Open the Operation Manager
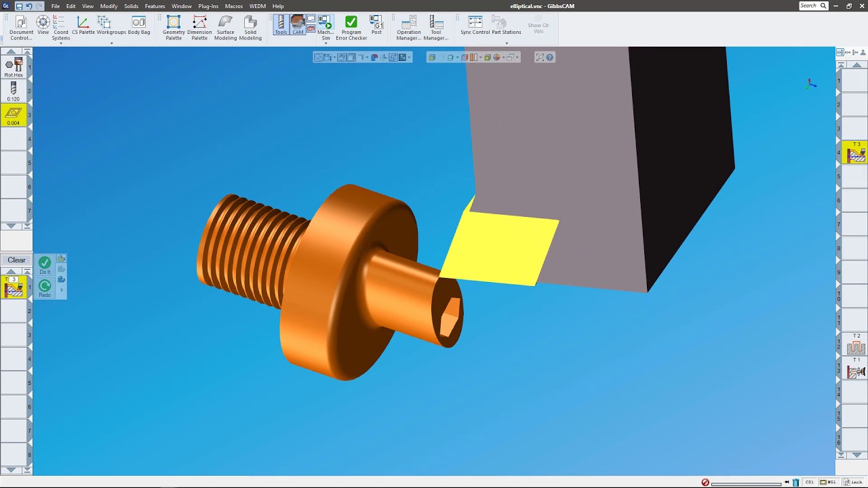 [409, 28]
